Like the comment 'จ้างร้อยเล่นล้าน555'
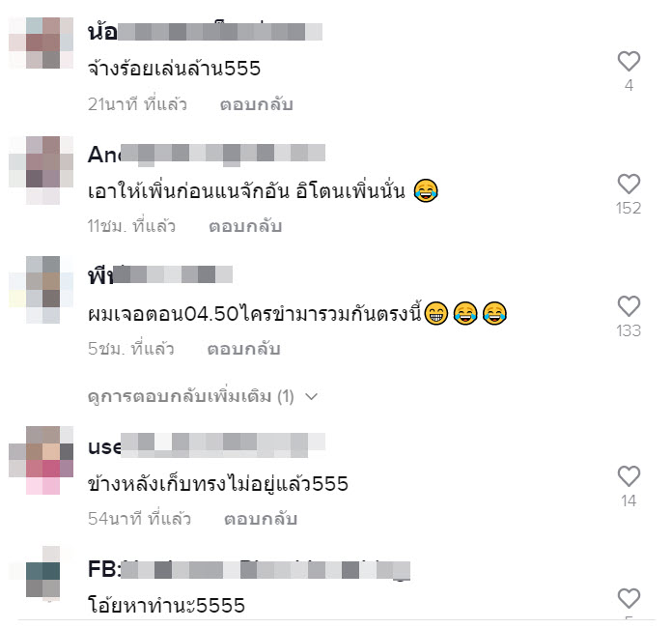672x629 pixels. pos(629,61)
